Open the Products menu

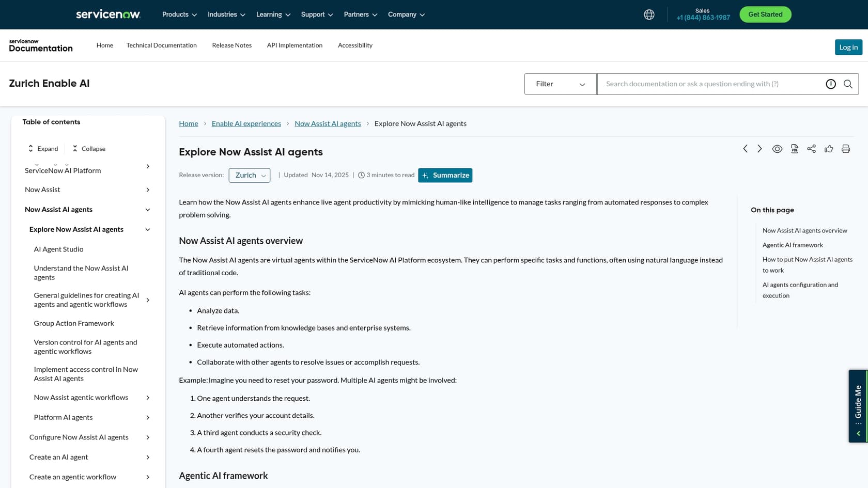point(179,14)
